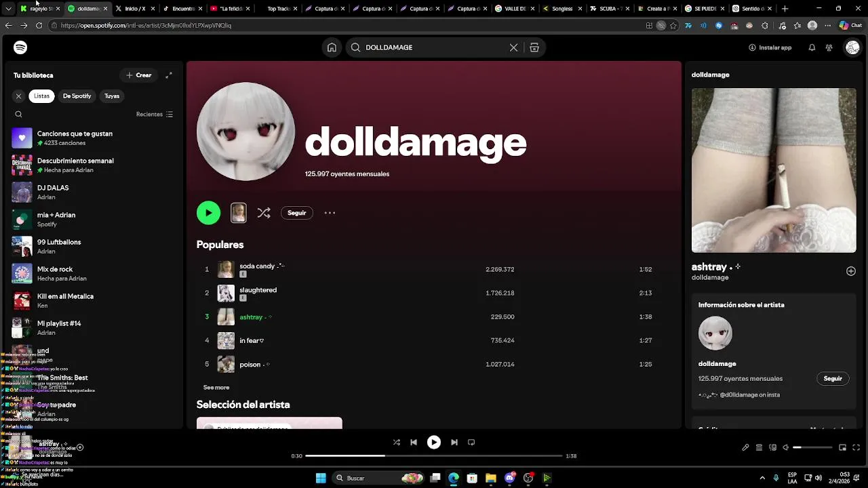868x488 pixels.
Task: Open friend activity icon
Action: click(x=829, y=47)
